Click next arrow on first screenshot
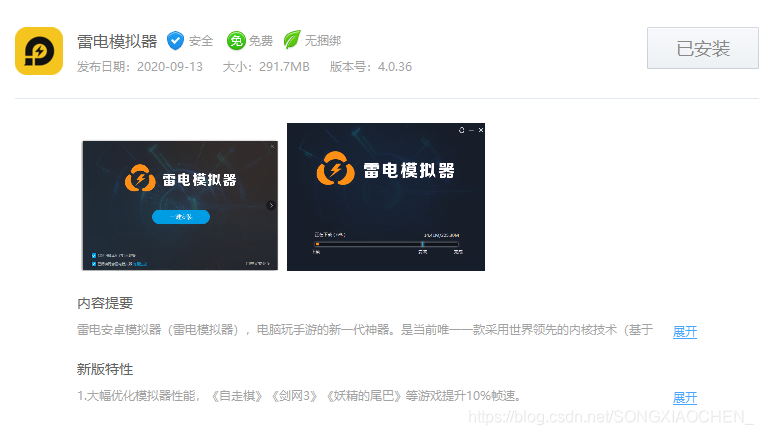 pos(271,205)
